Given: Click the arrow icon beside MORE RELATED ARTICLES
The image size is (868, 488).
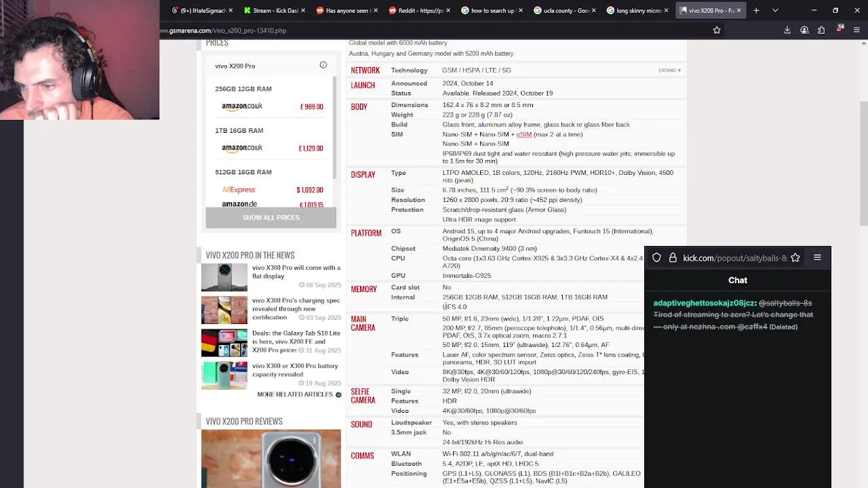Looking at the screenshot, I should [x=338, y=394].
